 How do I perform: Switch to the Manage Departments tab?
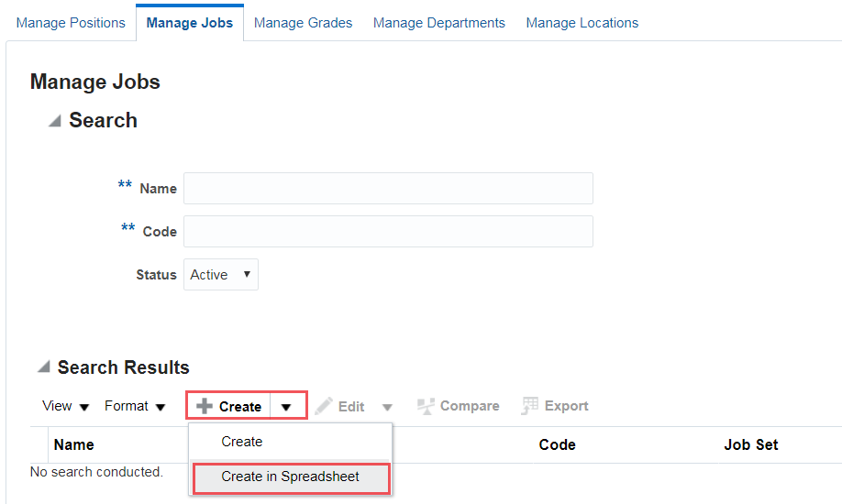click(x=439, y=23)
